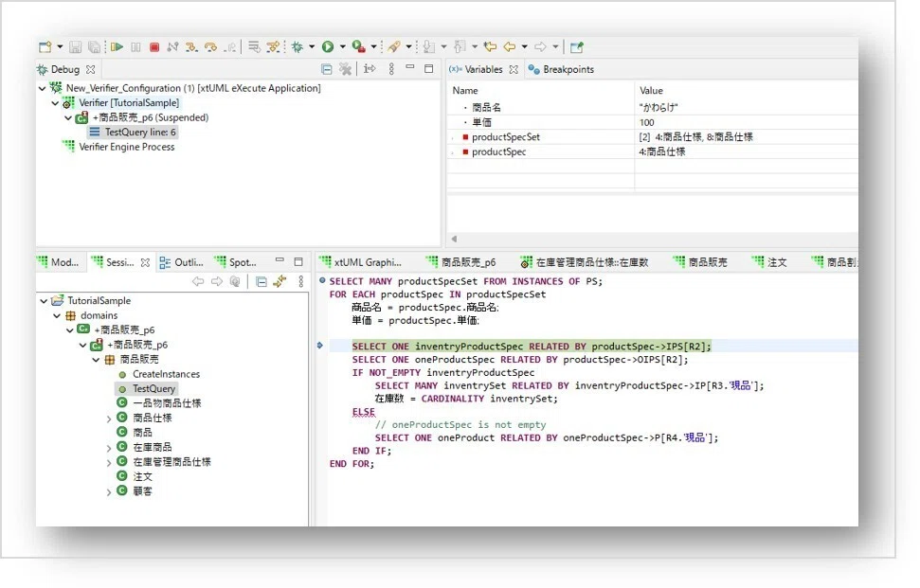The width and height of the screenshot is (920, 588).
Task: Click the Disconnect icon in toolbar
Action: point(172,47)
